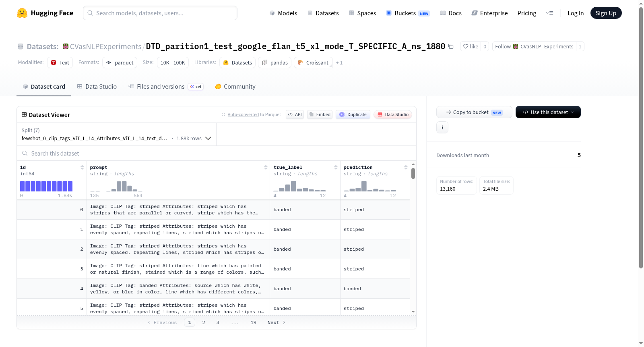Open Pricing page

(x=527, y=13)
